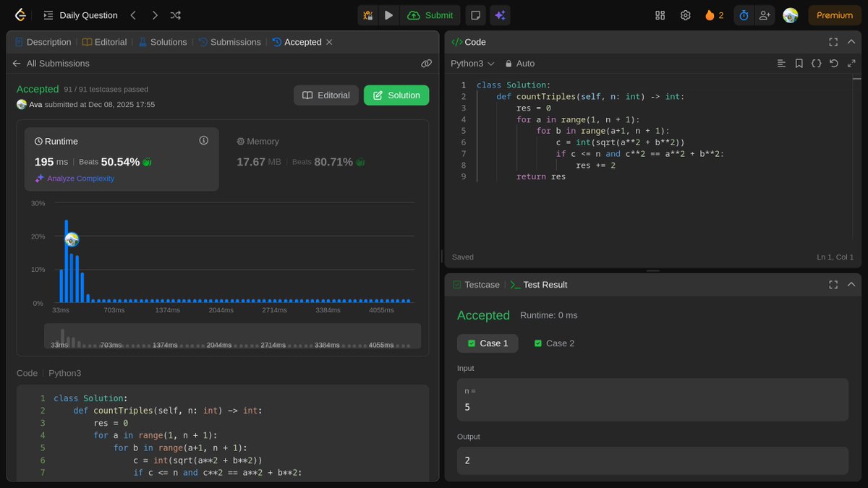Open the layout grid icon
The image size is (868, 488).
pyautogui.click(x=660, y=15)
